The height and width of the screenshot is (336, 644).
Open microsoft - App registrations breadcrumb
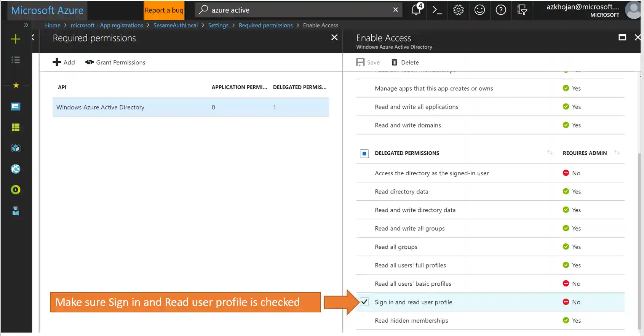(107, 25)
